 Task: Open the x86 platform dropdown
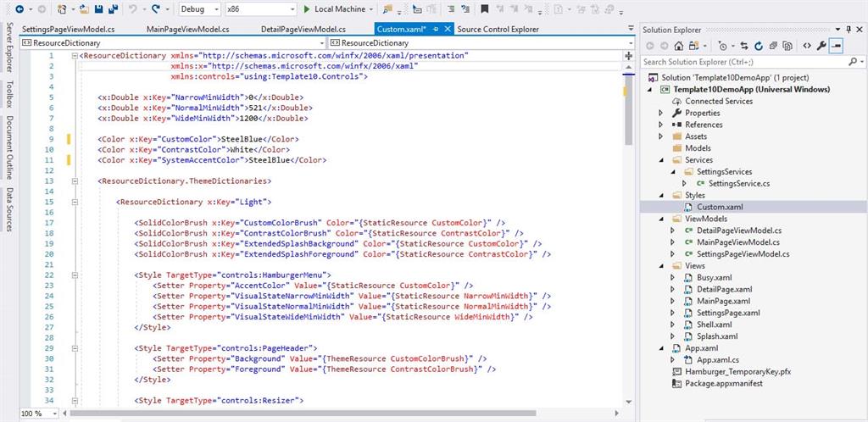tap(261, 8)
